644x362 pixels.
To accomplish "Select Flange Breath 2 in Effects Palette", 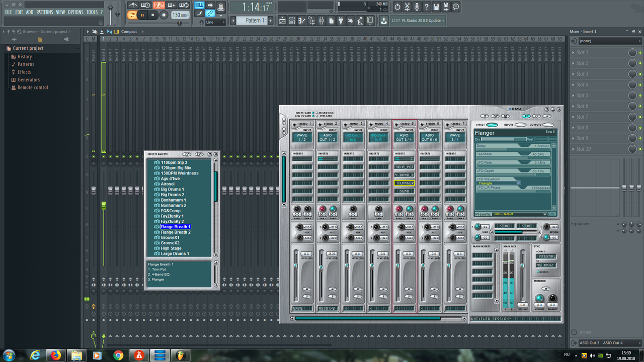I will coord(176,232).
